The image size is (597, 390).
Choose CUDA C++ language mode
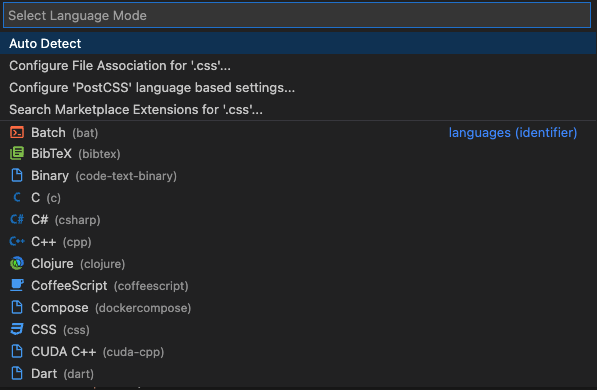point(298,352)
